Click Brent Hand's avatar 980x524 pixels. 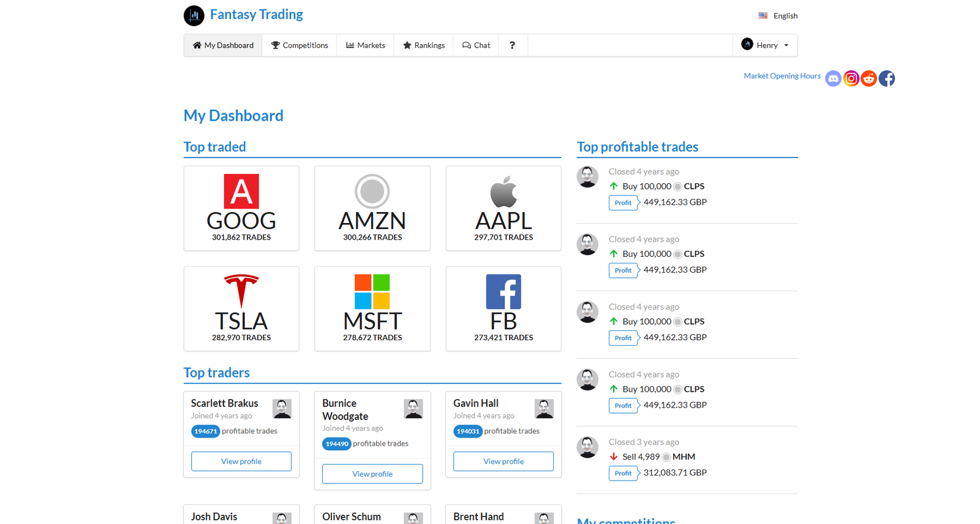pyautogui.click(x=544, y=518)
